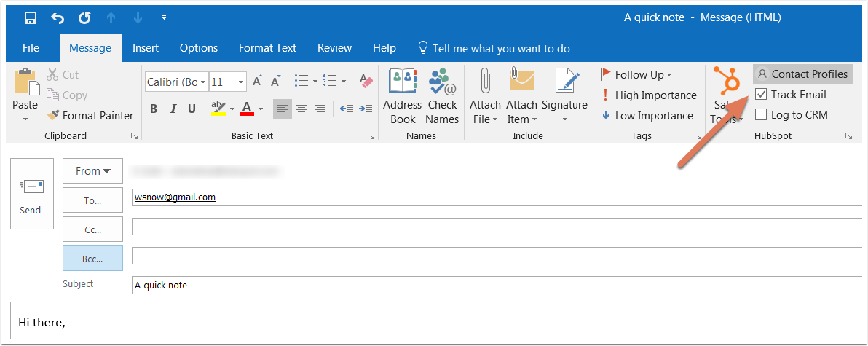Viewport: 868px width, 346px height.
Task: Click the Clear All Formatting icon
Action: pyautogui.click(x=366, y=82)
